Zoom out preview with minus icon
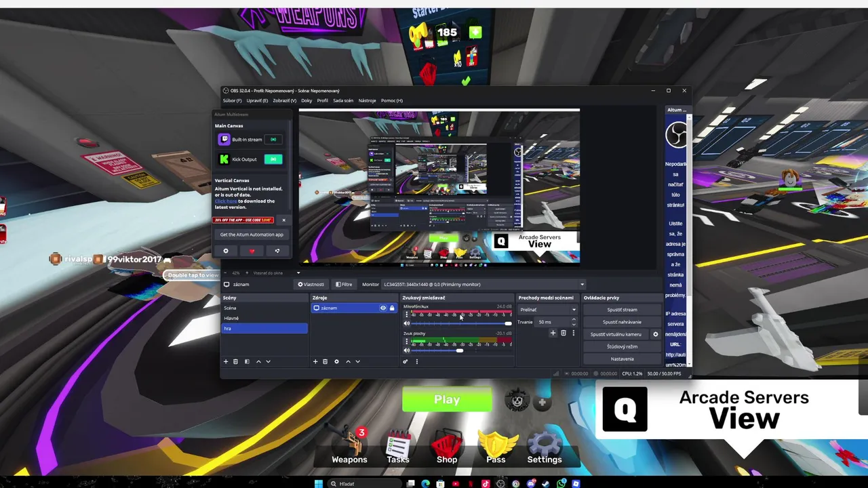Viewport: 868px width, 488px height. 226,273
